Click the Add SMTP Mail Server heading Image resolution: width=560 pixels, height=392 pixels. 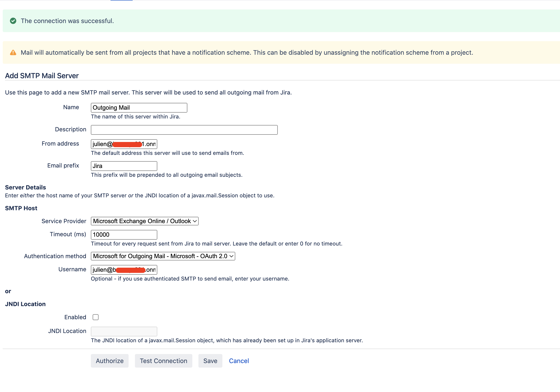[42, 76]
